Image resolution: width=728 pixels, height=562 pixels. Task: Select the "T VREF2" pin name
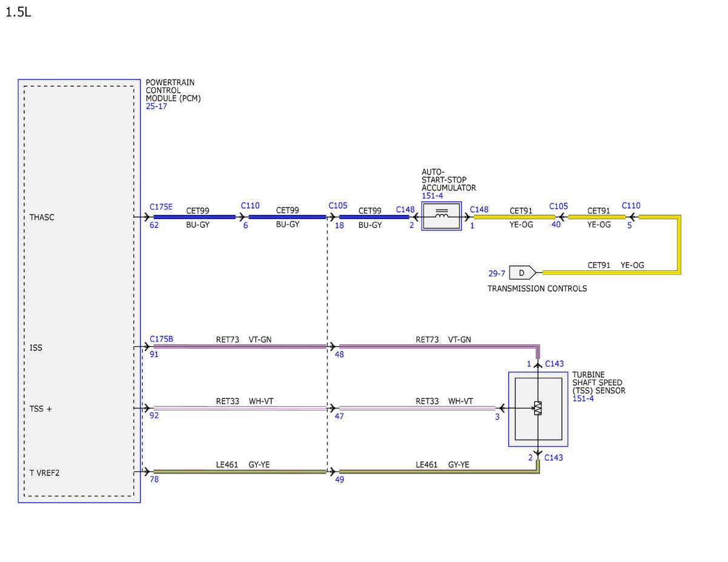(x=44, y=473)
